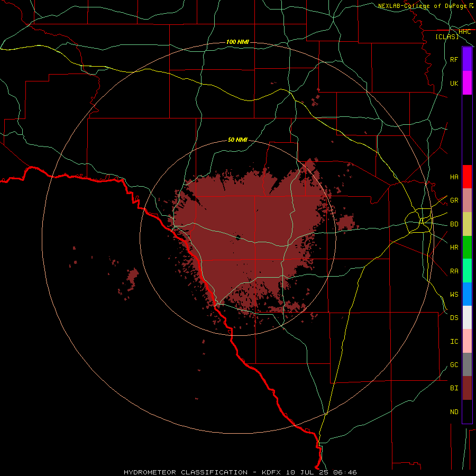Click the HR green legend swatch
Image resolution: width=476 pixels, height=476 pixels.
point(467,248)
